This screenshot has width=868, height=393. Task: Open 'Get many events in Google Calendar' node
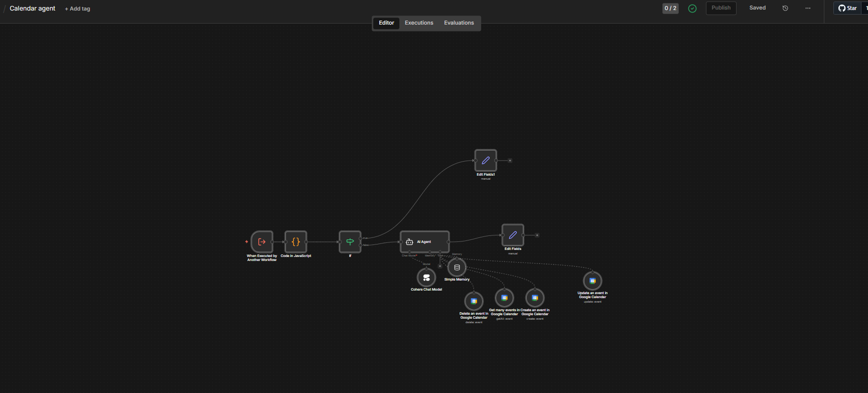coord(504,298)
